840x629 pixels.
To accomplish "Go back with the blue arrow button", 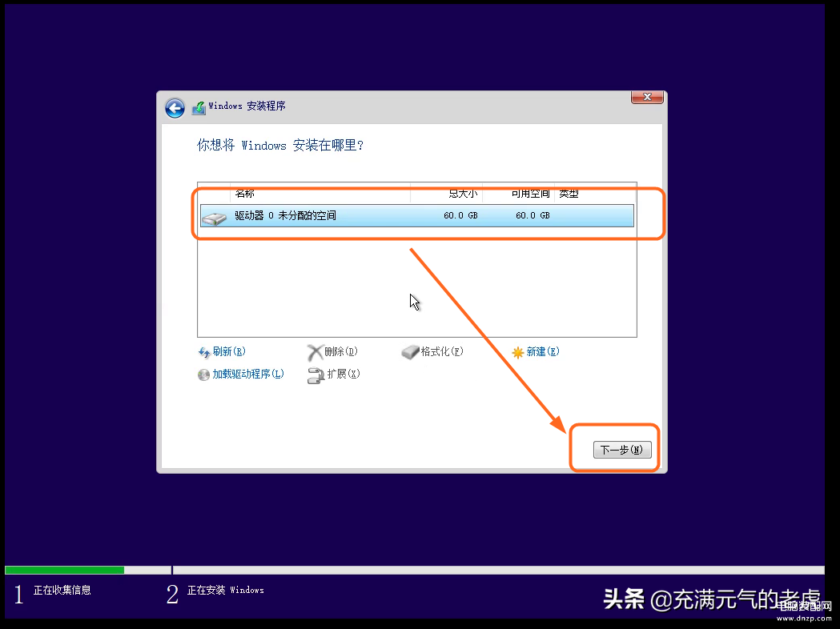I will [175, 108].
